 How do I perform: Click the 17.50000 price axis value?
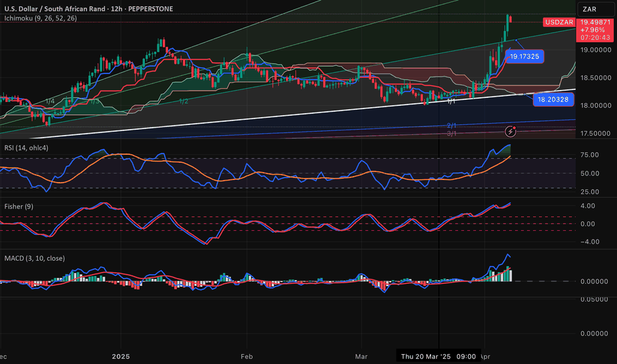pyautogui.click(x=596, y=134)
